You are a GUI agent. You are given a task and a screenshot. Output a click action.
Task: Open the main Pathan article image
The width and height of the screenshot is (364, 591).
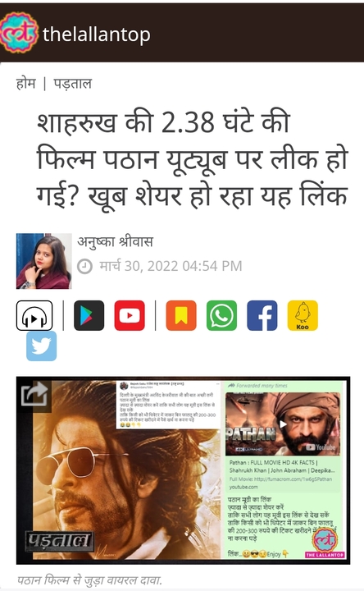[183, 470]
